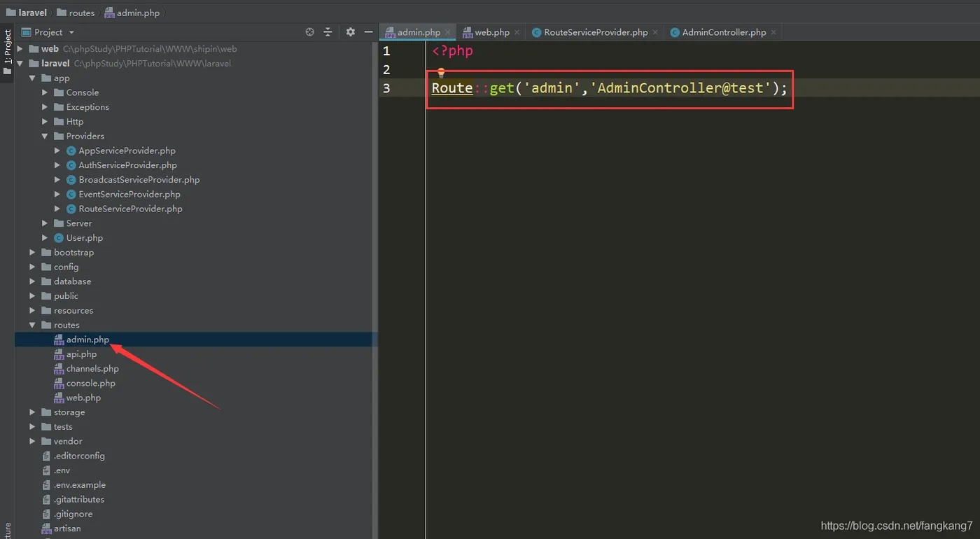Select AuthServiceProvider.php class icon
Viewport: 980px width, 539px height.
71,165
